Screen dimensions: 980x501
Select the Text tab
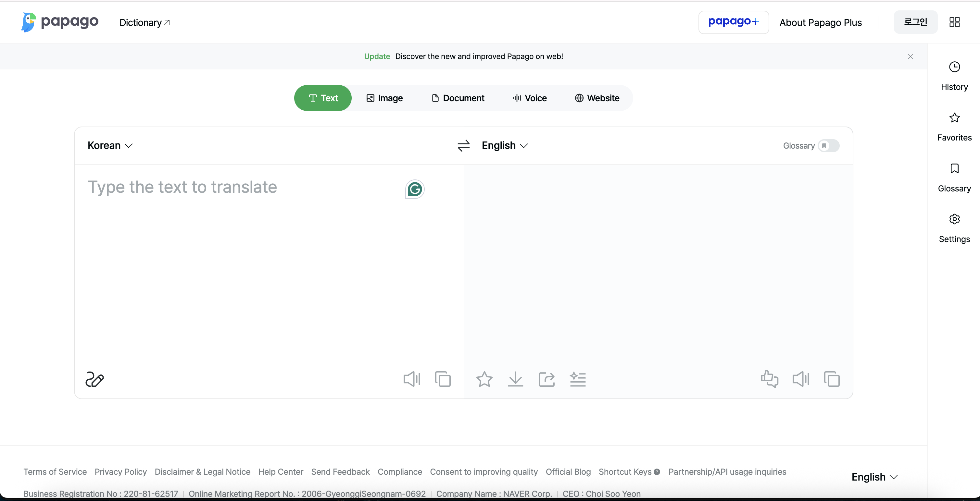[323, 98]
